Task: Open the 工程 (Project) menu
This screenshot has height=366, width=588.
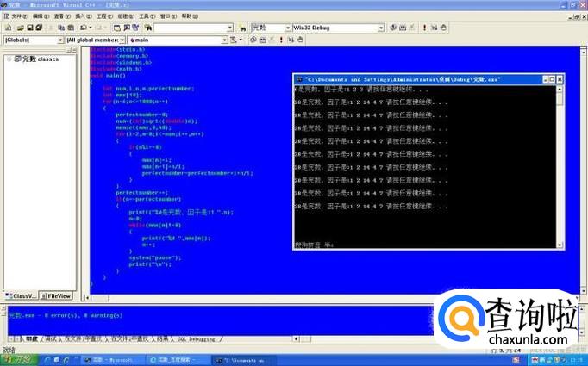Action: 104,16
